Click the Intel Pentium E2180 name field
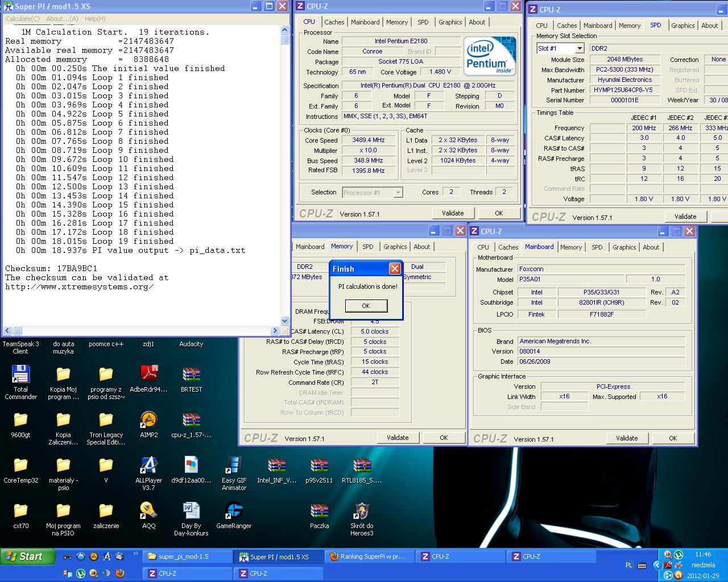The image size is (728, 582). [x=401, y=41]
